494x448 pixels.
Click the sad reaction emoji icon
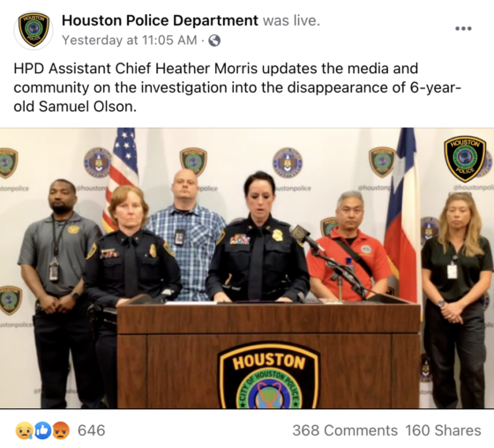point(24,430)
